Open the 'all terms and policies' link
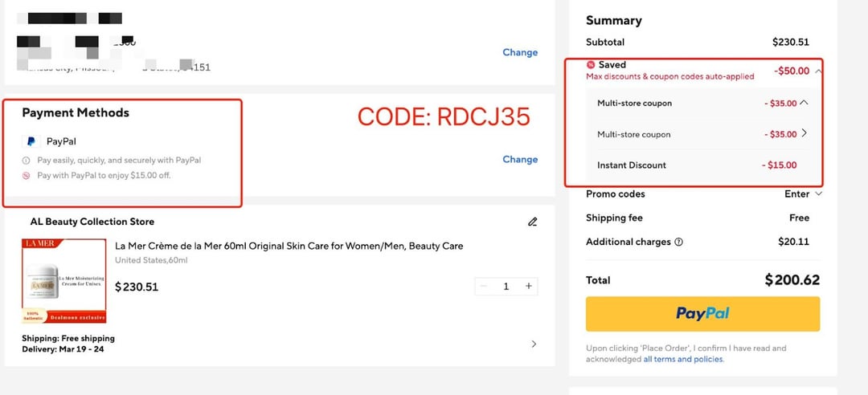The width and height of the screenshot is (868, 395). coord(683,359)
